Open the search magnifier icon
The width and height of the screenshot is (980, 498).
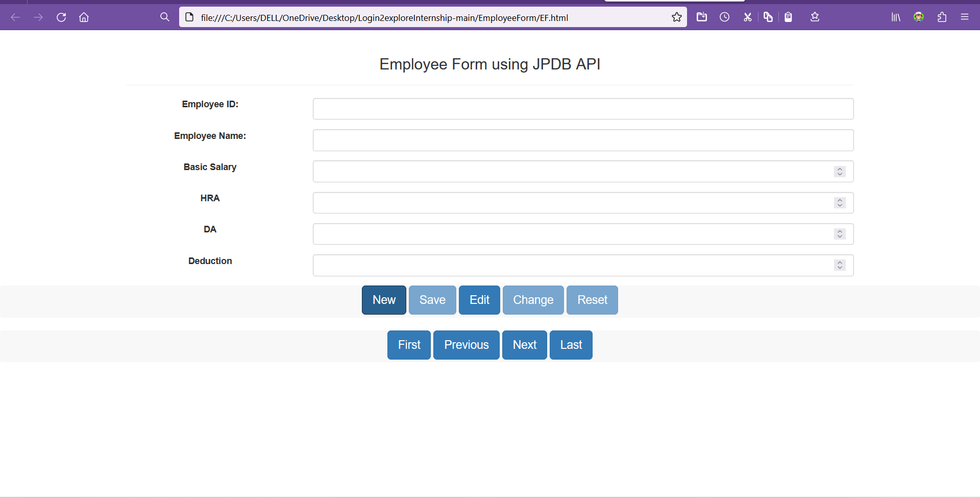tap(165, 17)
